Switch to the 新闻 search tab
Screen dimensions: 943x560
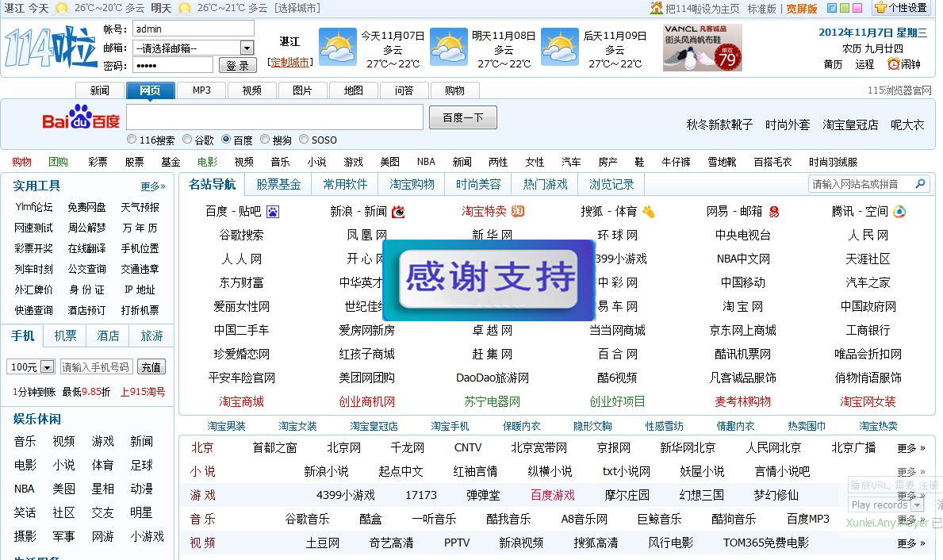point(100,90)
